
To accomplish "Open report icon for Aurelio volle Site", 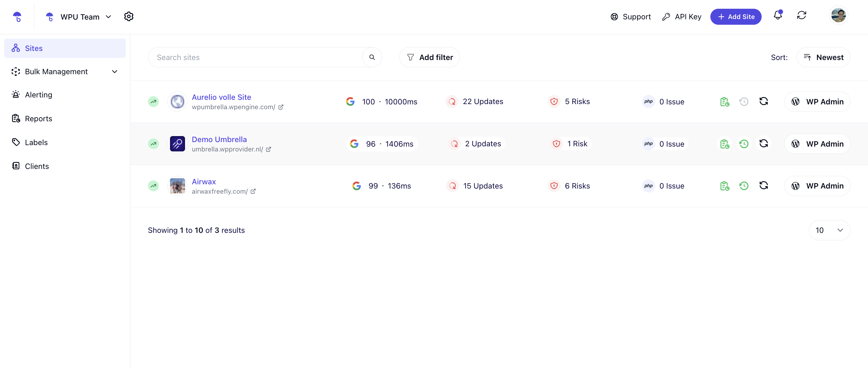I will (x=725, y=102).
